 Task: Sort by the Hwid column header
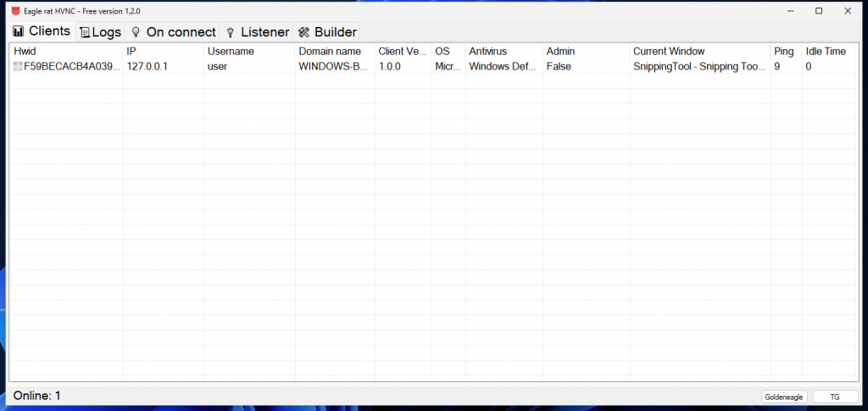66,52
